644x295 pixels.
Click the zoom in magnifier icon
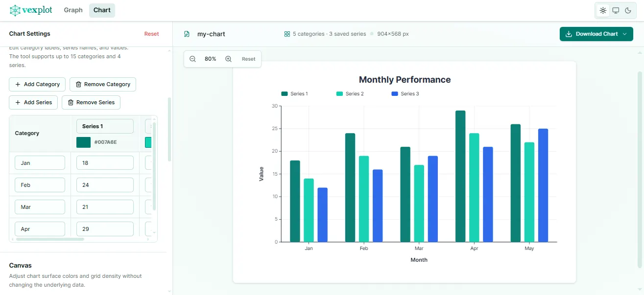tap(228, 59)
